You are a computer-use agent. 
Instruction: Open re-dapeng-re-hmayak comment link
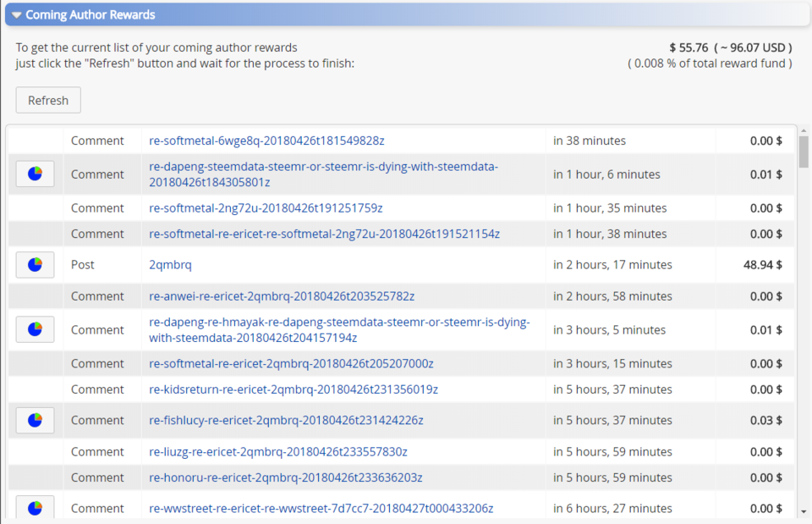tap(338, 329)
